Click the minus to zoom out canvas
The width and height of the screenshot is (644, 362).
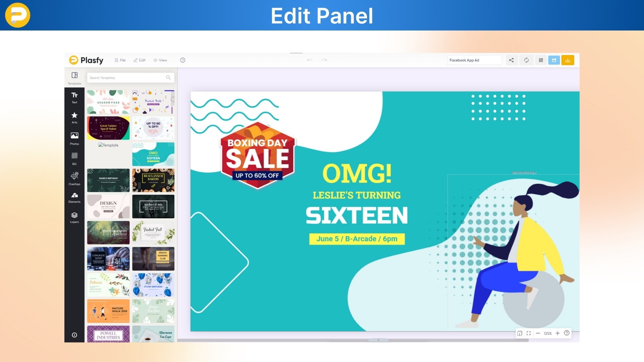pos(538,333)
